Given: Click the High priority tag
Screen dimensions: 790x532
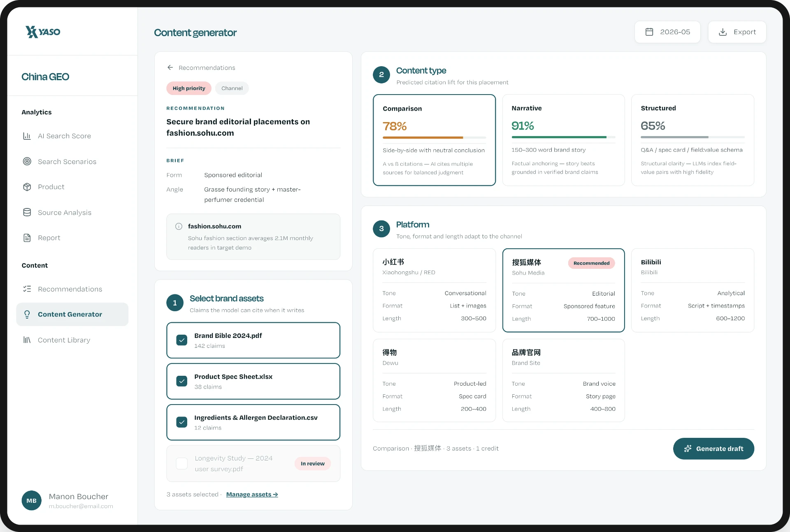Looking at the screenshot, I should (x=189, y=88).
